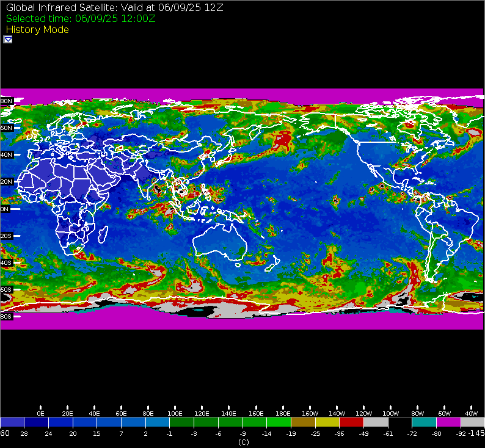Click the 20S latitude label
Screen dimensions: 485x448
pyautogui.click(x=6, y=236)
